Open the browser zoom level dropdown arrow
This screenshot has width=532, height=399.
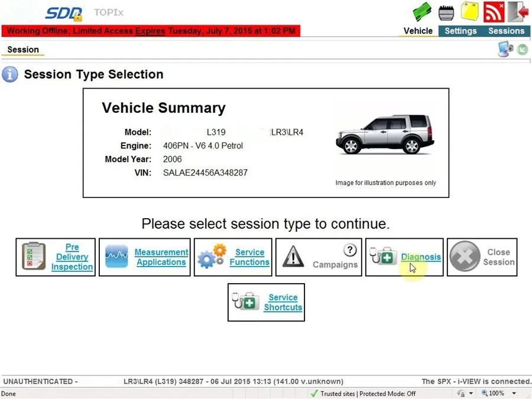tap(514, 394)
